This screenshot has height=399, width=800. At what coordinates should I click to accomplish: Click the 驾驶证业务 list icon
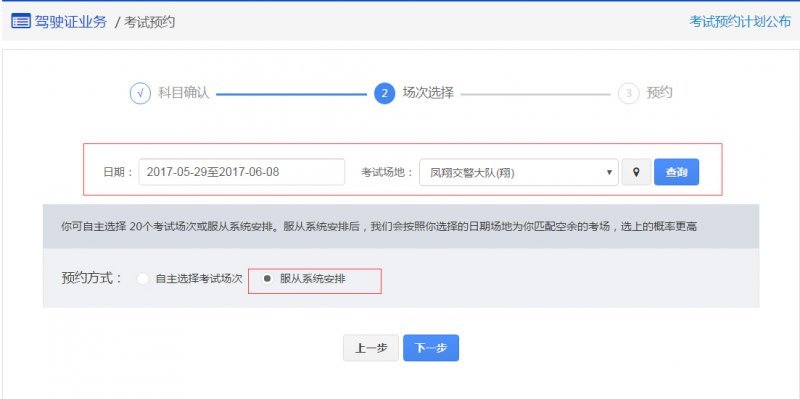21,22
